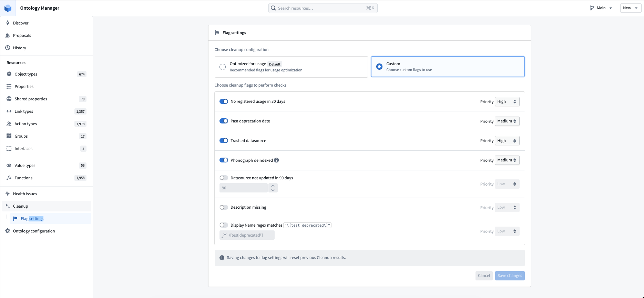Click the Health issues pulse icon
644x298 pixels.
[8, 194]
